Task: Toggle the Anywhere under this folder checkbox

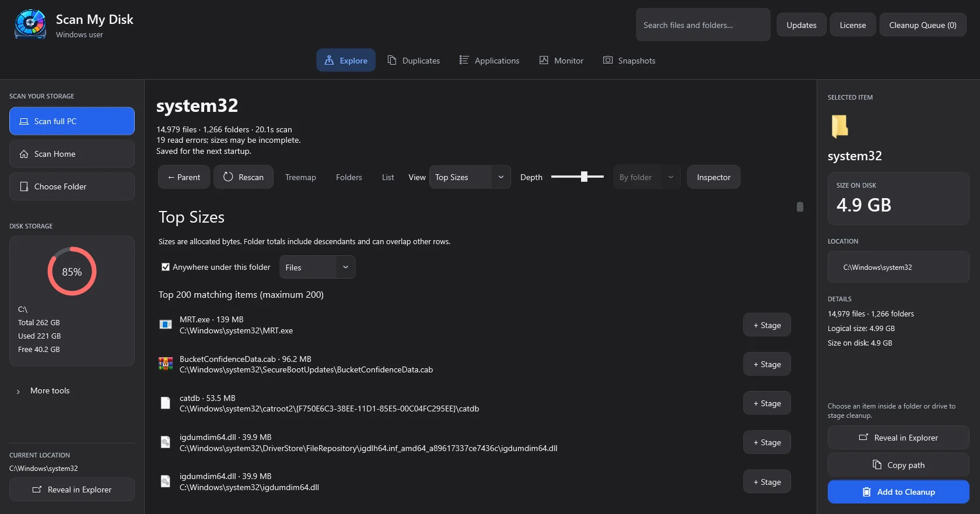Action: (x=166, y=267)
